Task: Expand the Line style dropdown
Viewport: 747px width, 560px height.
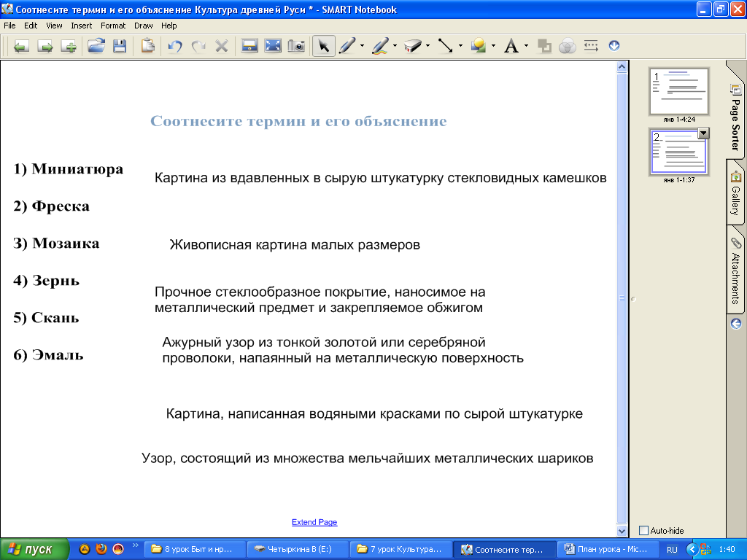Action: pos(460,46)
